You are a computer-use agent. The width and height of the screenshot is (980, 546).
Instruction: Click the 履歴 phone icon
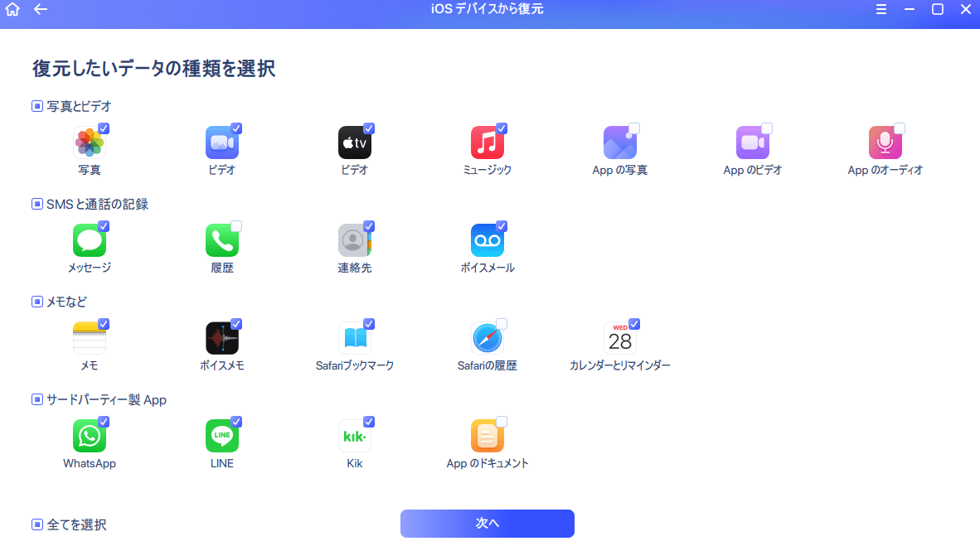point(222,240)
